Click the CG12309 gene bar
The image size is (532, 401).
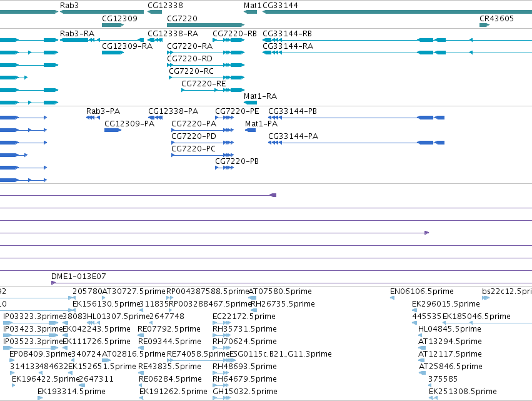113,25
